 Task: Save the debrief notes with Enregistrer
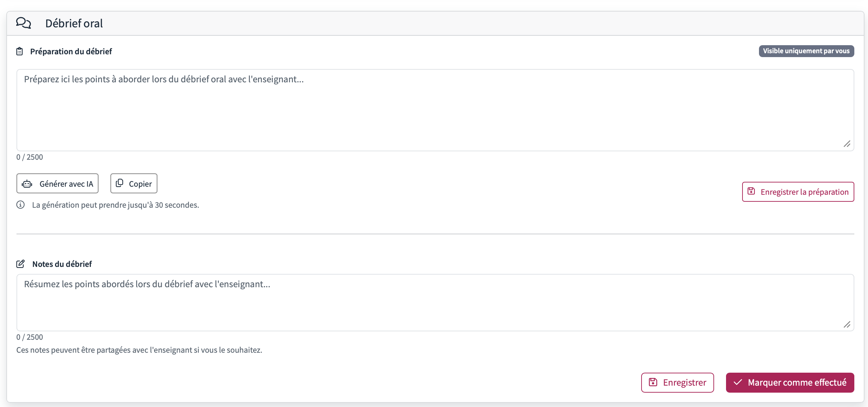[678, 382]
